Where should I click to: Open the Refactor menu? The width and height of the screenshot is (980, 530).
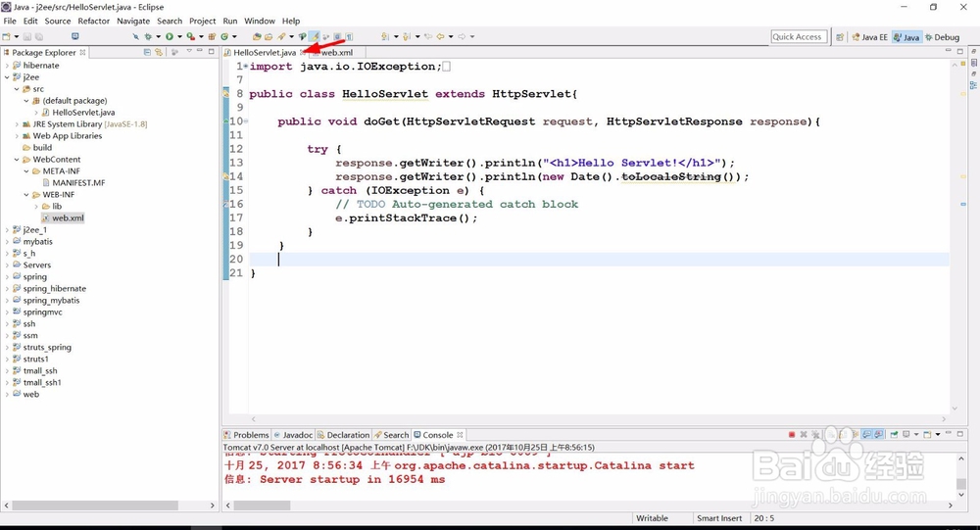[94, 21]
